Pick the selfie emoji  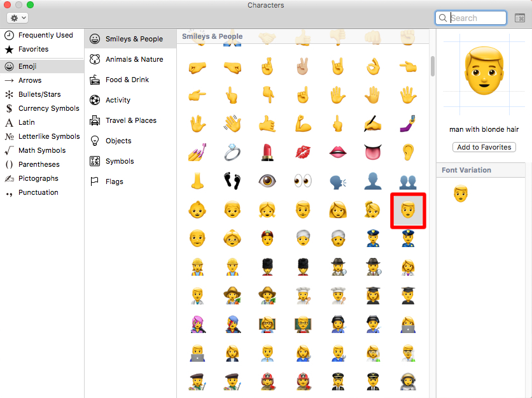click(x=408, y=124)
